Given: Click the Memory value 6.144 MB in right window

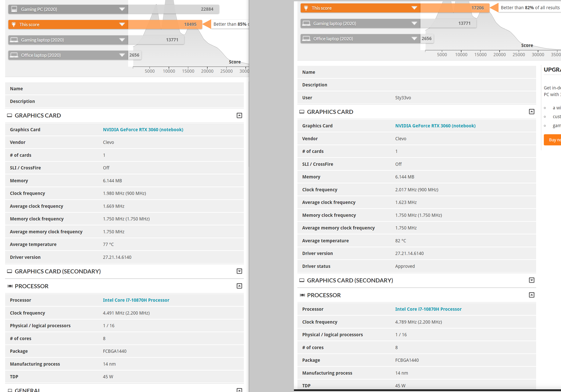Looking at the screenshot, I should [x=405, y=177].
